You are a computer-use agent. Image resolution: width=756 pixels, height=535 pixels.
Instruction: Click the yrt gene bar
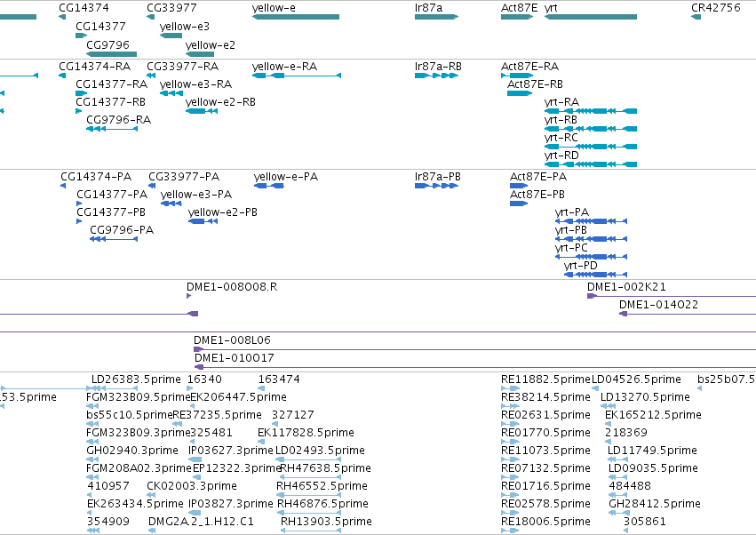591,17
